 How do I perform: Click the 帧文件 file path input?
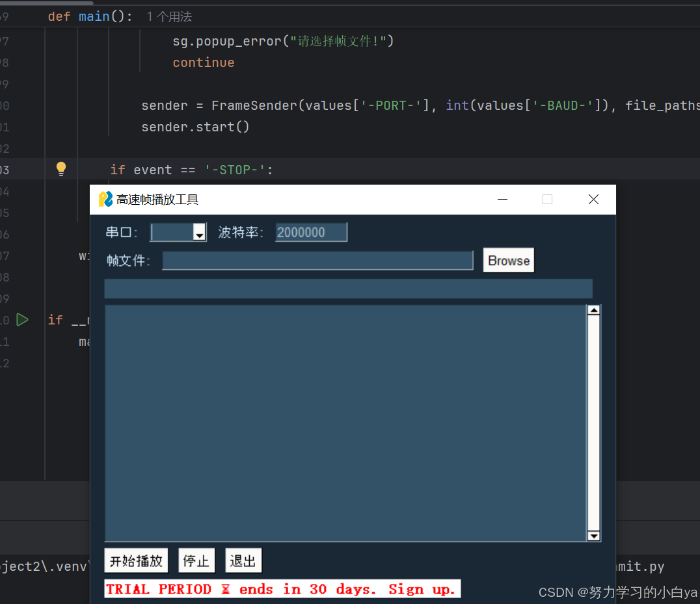(317, 261)
